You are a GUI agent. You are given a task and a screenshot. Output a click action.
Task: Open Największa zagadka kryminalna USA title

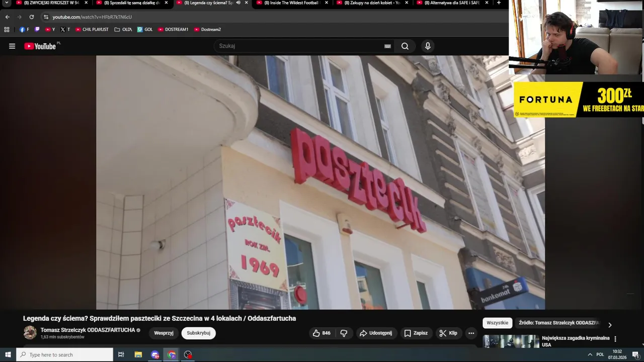(576, 341)
